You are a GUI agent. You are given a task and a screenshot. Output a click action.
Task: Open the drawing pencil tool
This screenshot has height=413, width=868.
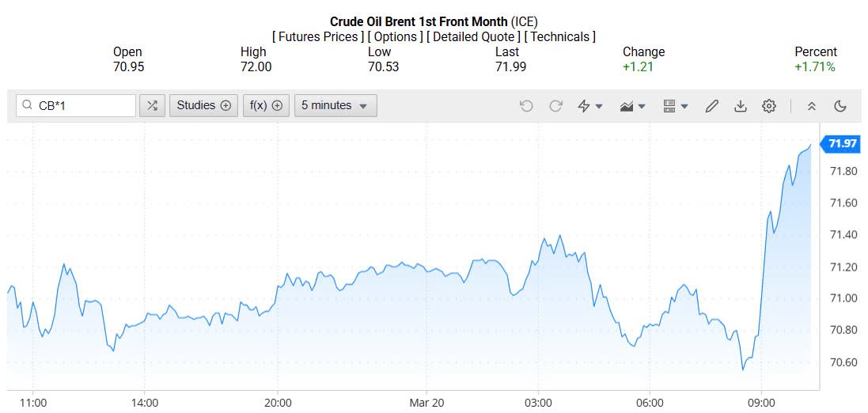click(x=711, y=106)
